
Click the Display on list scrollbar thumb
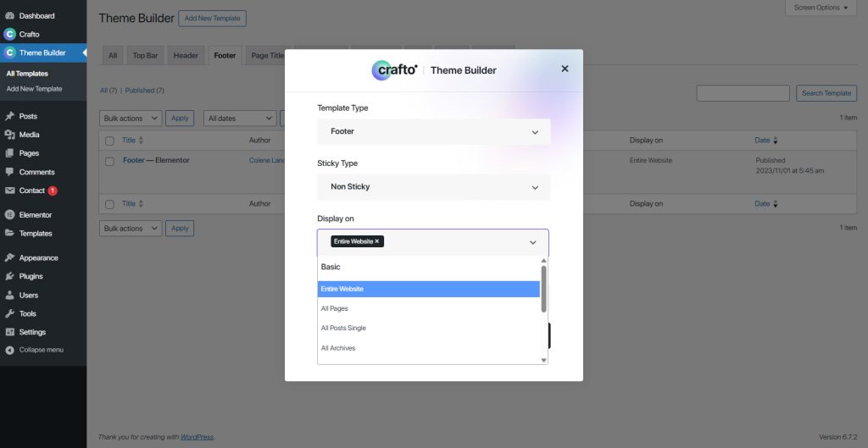tap(543, 289)
